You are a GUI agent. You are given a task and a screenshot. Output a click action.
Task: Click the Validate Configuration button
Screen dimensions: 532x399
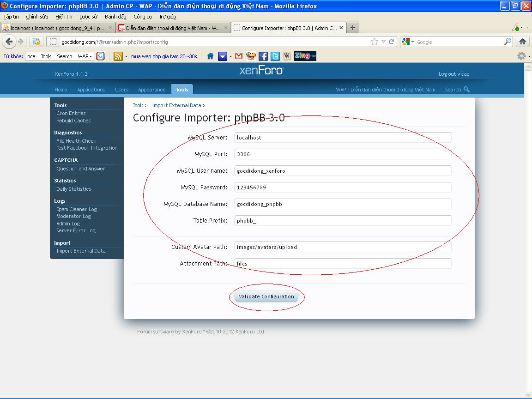266,296
